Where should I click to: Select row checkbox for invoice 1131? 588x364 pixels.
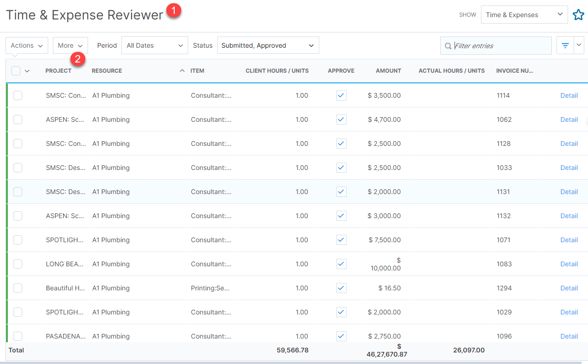pyautogui.click(x=18, y=192)
